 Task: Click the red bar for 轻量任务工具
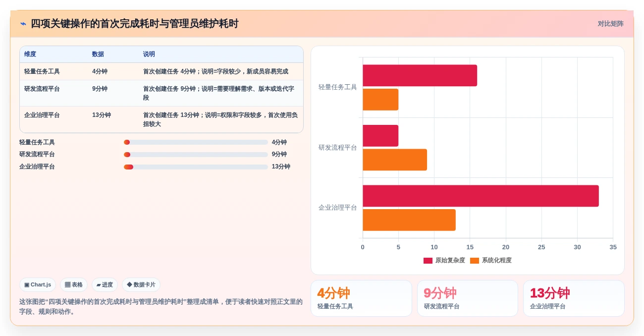tap(420, 75)
